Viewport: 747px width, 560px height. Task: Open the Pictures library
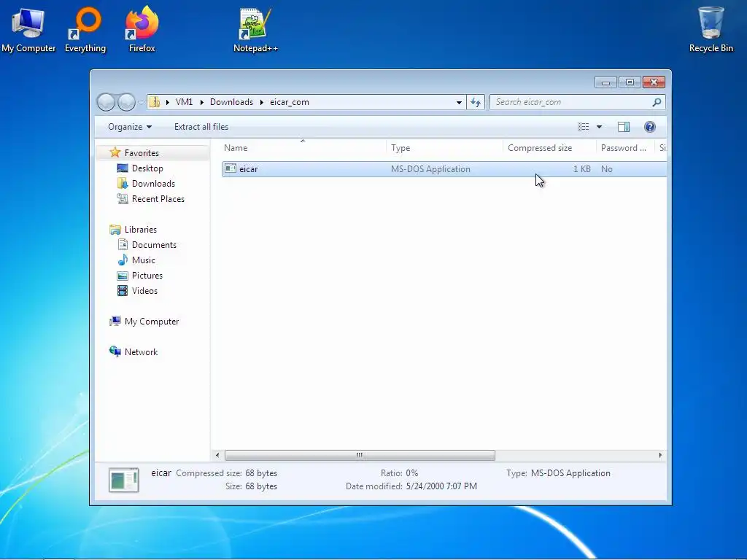147,275
